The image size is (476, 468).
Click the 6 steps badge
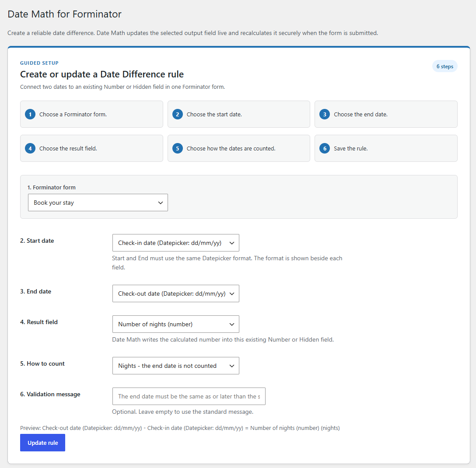(x=445, y=66)
